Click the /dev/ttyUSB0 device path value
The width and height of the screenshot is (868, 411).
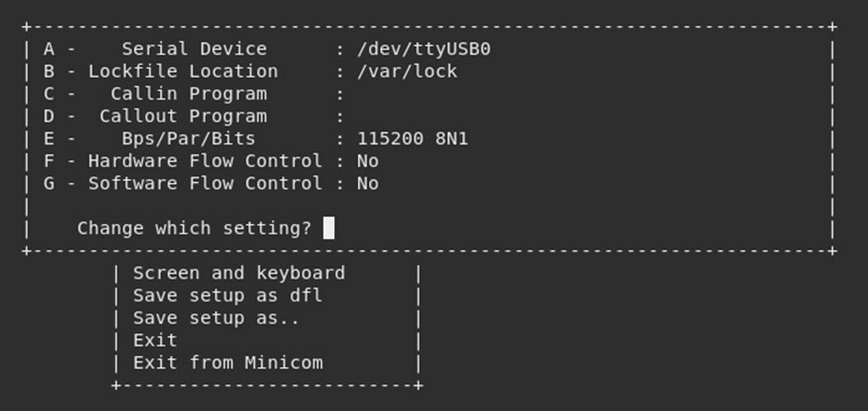424,50
